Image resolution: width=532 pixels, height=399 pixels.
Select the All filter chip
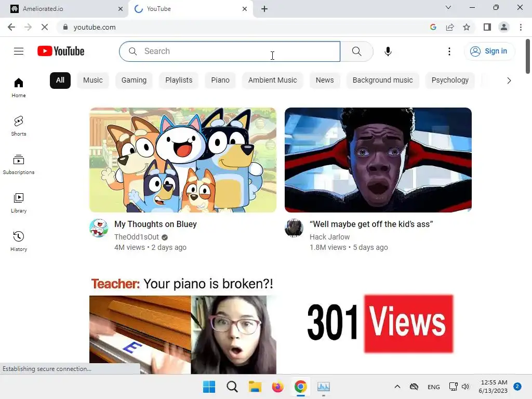tap(60, 81)
